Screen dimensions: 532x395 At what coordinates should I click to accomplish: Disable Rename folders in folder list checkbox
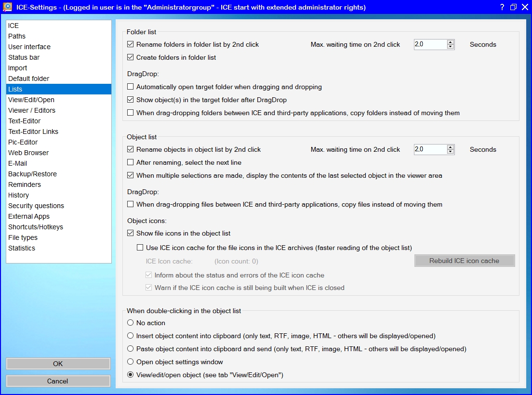point(131,44)
